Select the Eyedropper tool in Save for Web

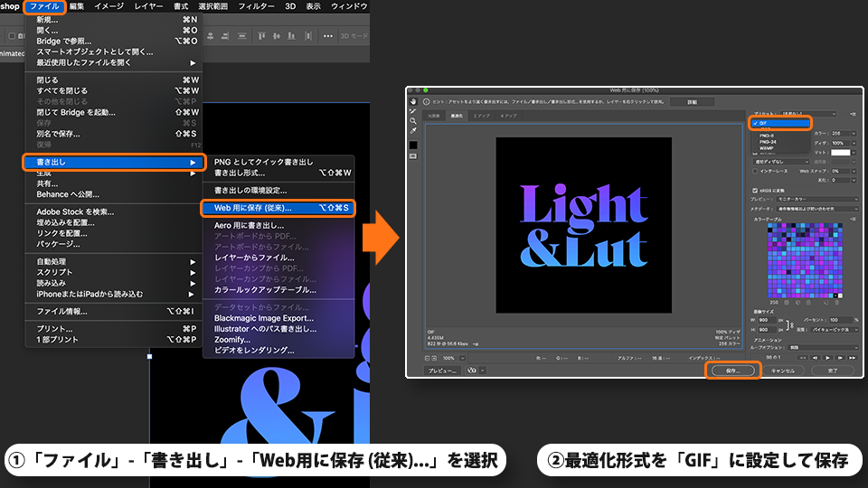click(x=413, y=130)
